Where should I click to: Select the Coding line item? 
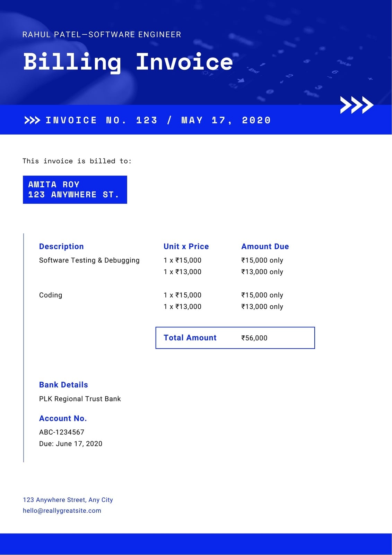tap(51, 295)
